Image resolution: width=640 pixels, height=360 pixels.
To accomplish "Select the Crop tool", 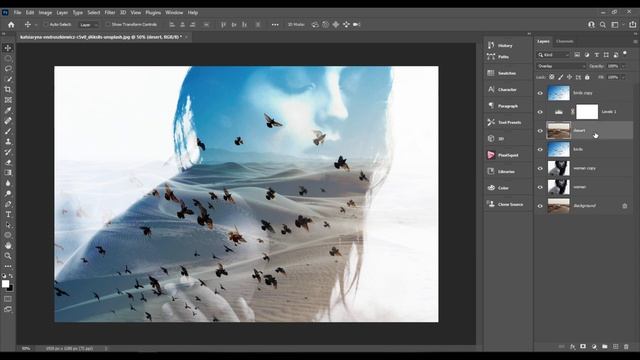I will (8, 89).
